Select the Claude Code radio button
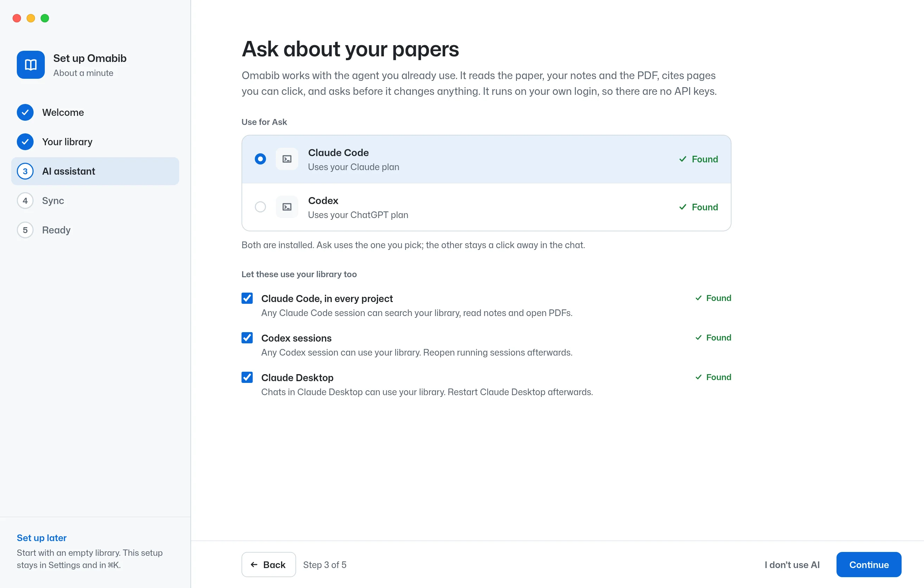The height and width of the screenshot is (588, 924). point(260,159)
